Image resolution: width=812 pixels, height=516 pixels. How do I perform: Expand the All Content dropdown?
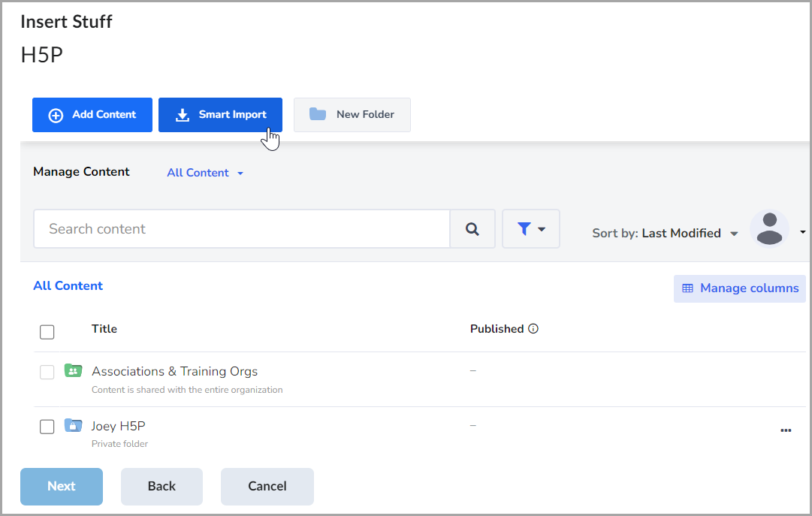205,173
